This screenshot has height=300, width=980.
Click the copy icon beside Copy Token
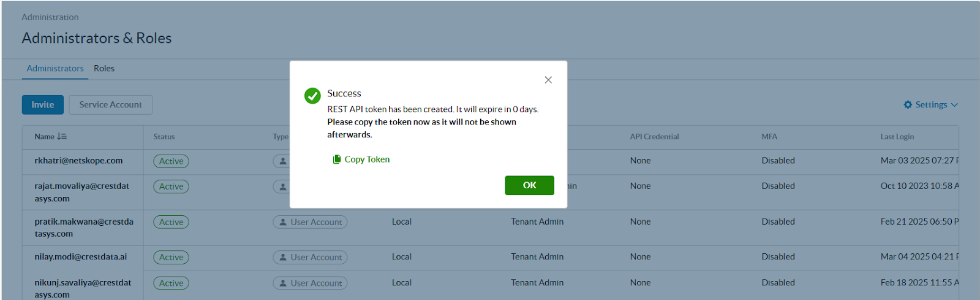336,160
